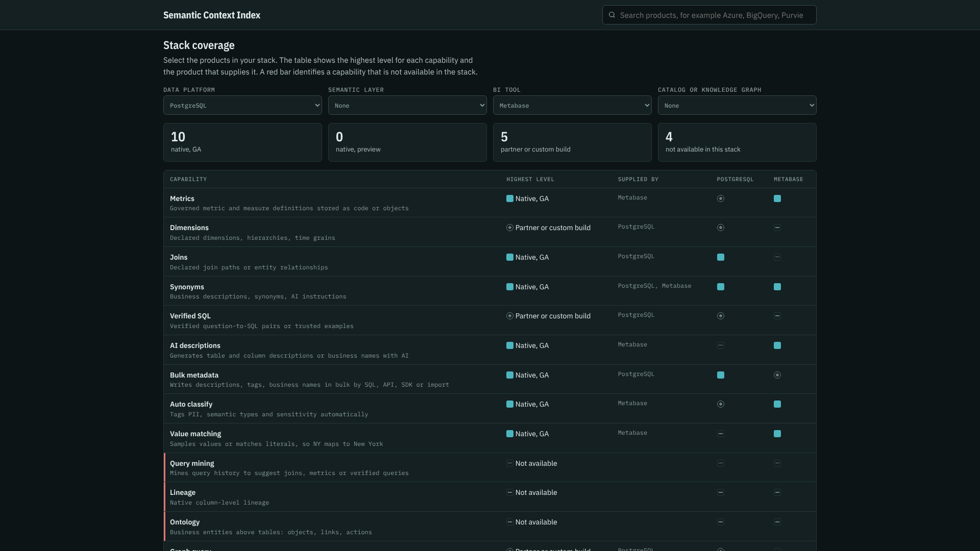Select the Bulk metadata capability name
This screenshot has height=551, width=980.
pyautogui.click(x=194, y=375)
